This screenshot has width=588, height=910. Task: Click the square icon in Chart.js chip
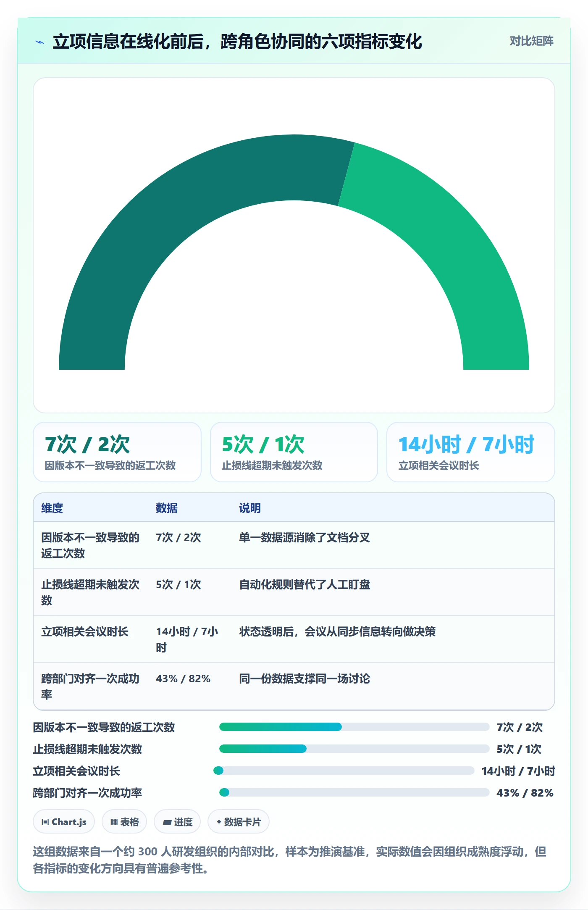(45, 822)
